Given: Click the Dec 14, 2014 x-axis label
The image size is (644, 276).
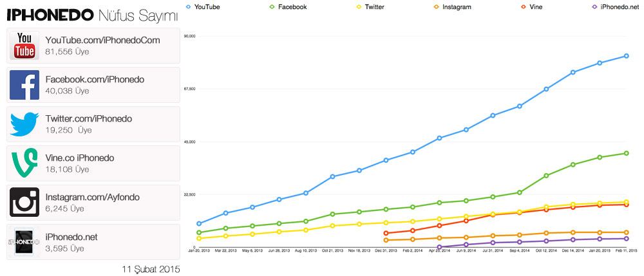Looking at the screenshot, I should pyautogui.click(x=573, y=250).
